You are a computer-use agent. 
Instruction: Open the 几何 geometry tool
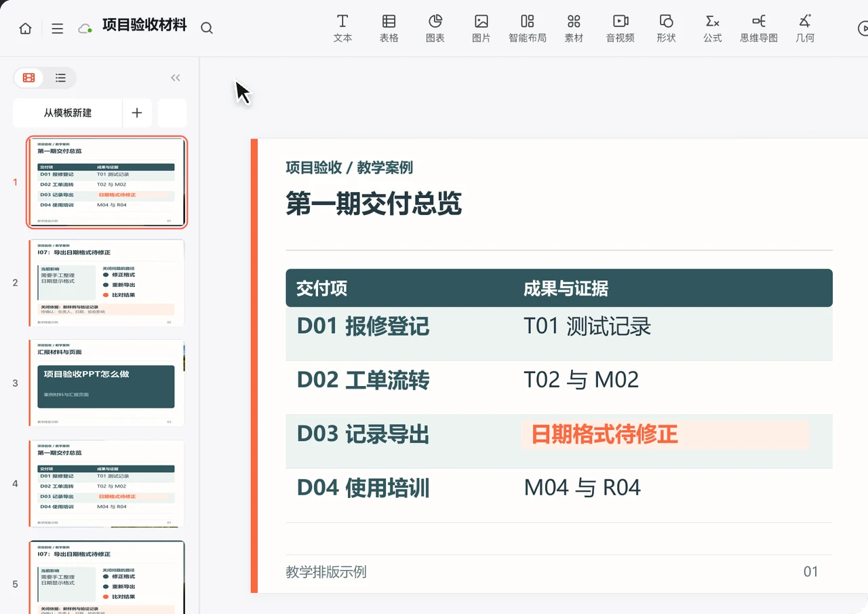805,28
